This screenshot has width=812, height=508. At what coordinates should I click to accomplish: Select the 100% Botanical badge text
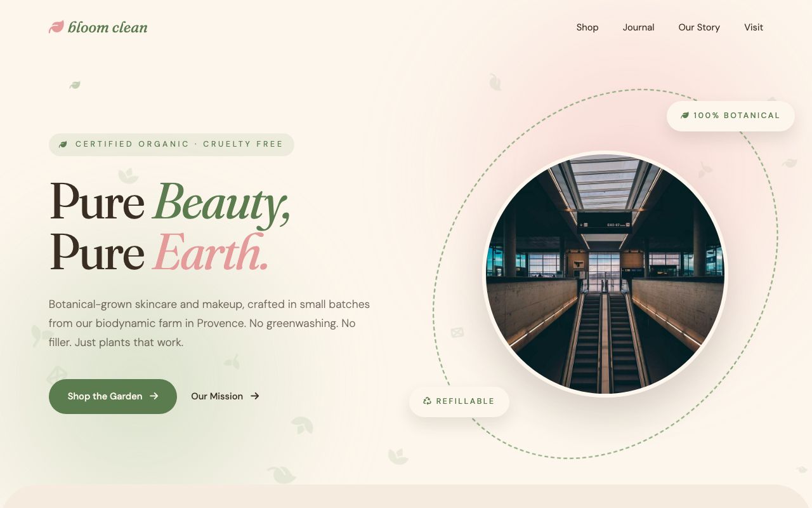click(x=736, y=116)
